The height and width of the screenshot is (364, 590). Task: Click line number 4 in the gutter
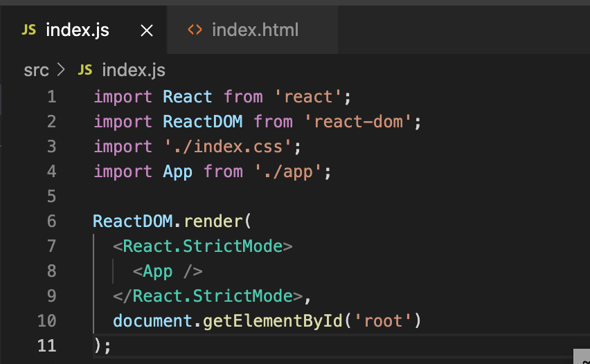pos(52,172)
